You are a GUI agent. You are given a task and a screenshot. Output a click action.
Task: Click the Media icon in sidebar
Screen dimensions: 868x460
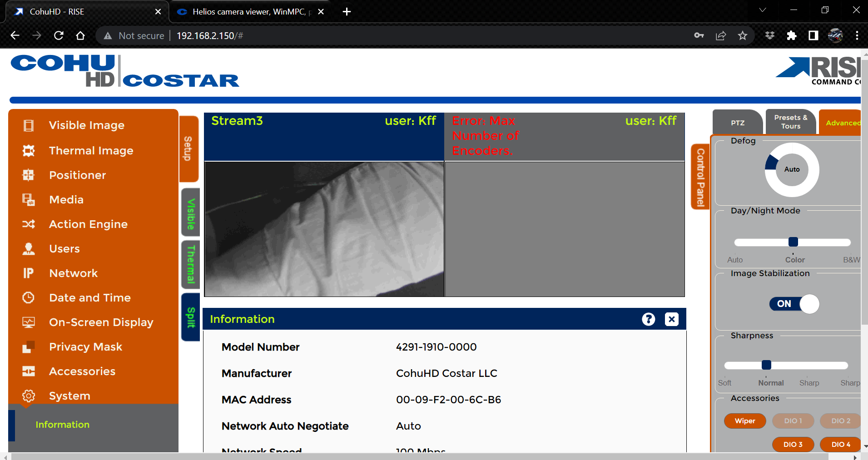click(x=29, y=200)
